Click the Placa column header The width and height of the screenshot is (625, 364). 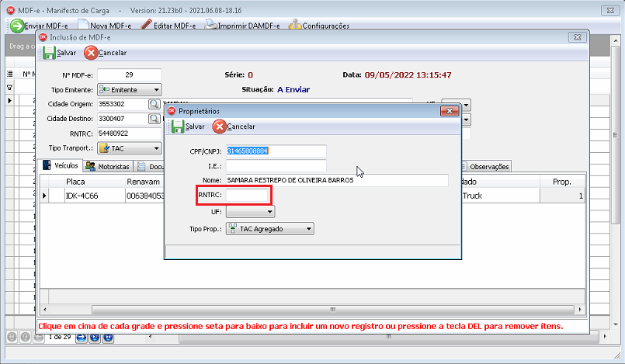click(x=95, y=182)
